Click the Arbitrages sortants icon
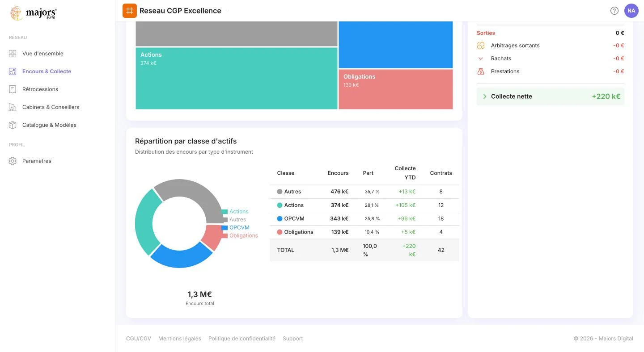Screen dimensions: 644x352 point(481,46)
